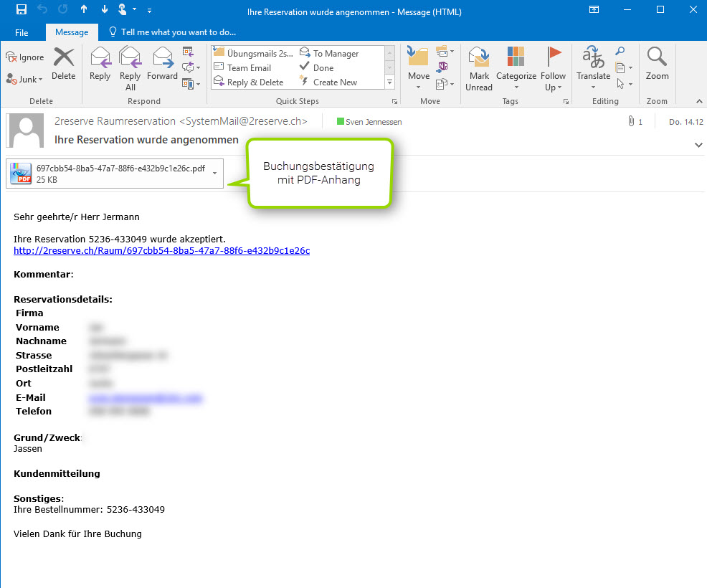Open the File menu

pyautogui.click(x=22, y=32)
